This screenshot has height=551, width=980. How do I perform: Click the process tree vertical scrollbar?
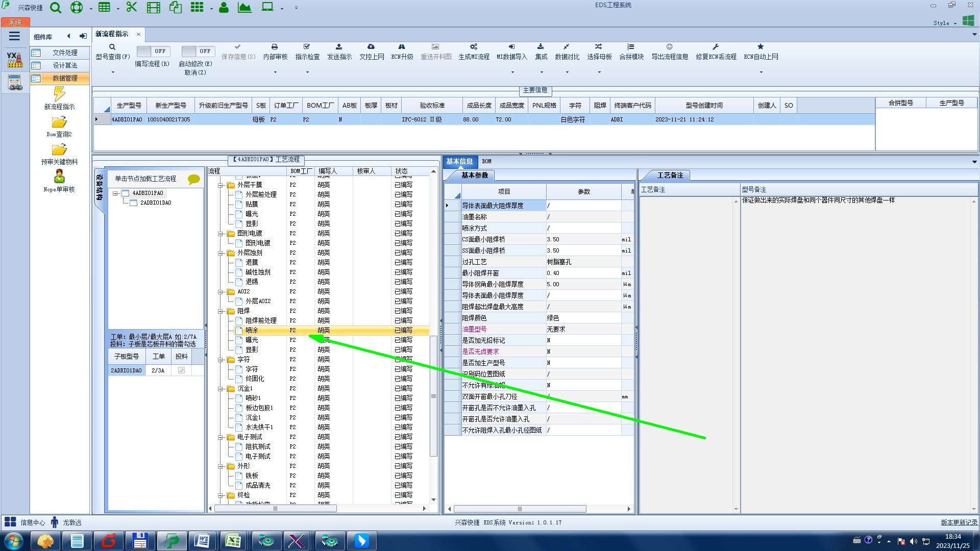click(433, 396)
